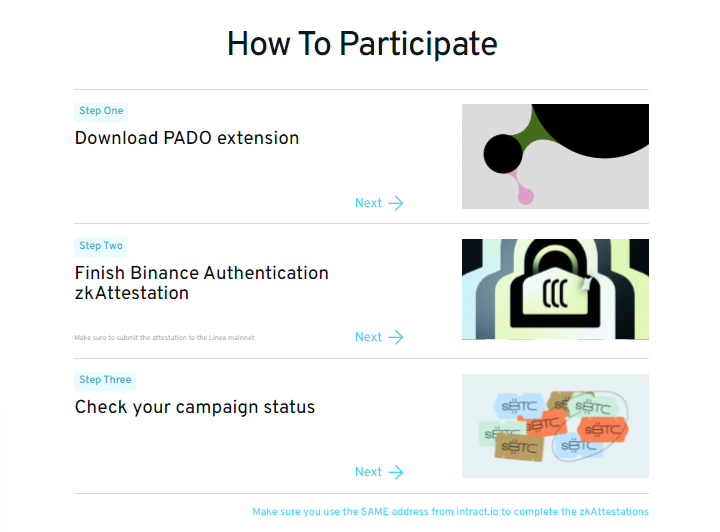Click Next under Download PADO extension
Screen dimensions: 720x532
(368, 203)
